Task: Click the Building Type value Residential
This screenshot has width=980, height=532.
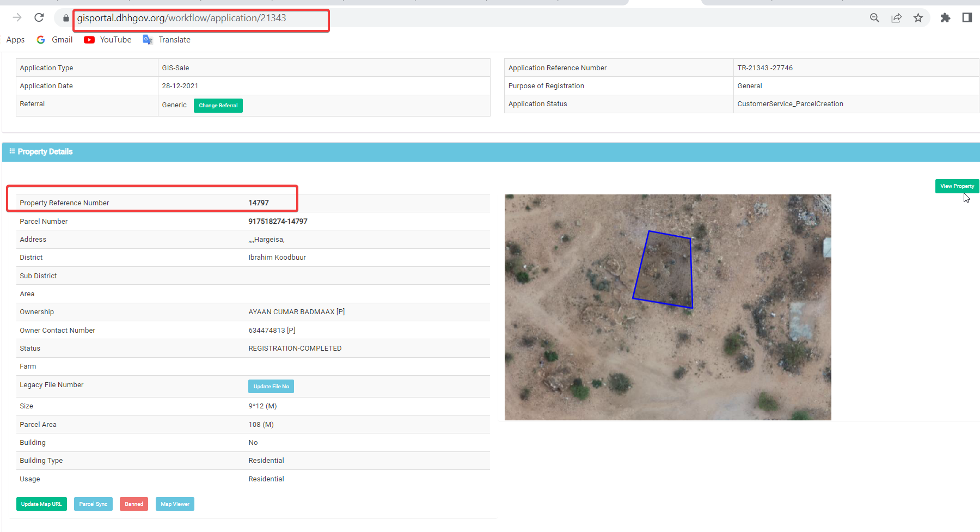Action: (x=266, y=461)
